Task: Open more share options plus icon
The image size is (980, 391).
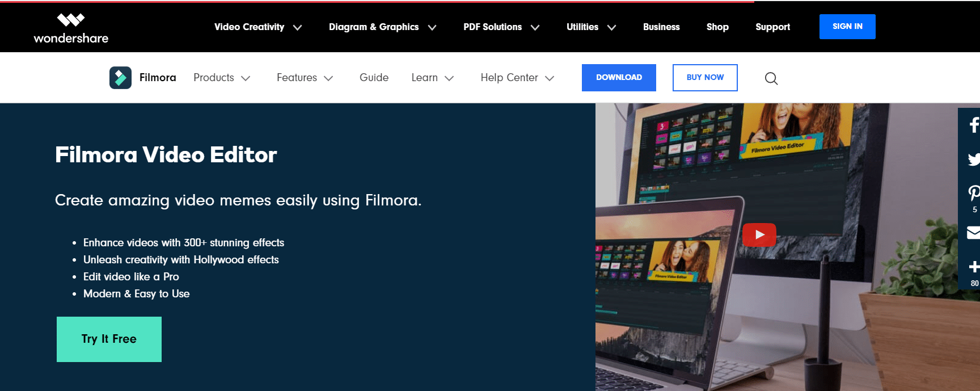Action: tap(974, 266)
